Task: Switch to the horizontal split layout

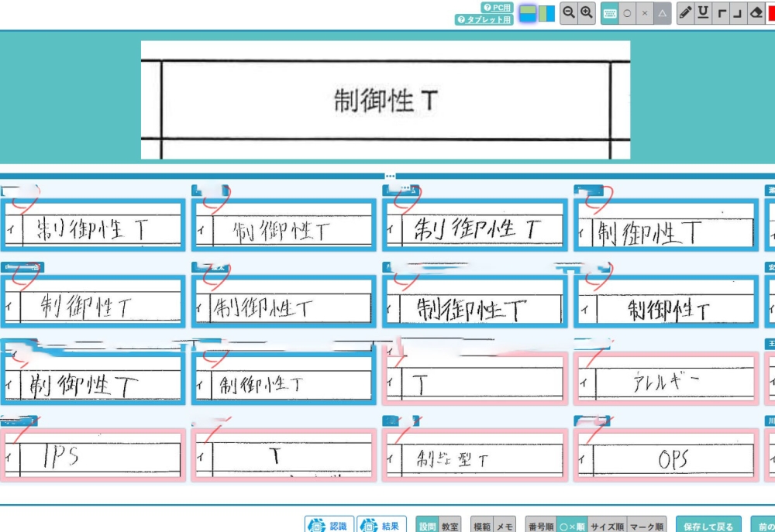Action: tap(528, 13)
